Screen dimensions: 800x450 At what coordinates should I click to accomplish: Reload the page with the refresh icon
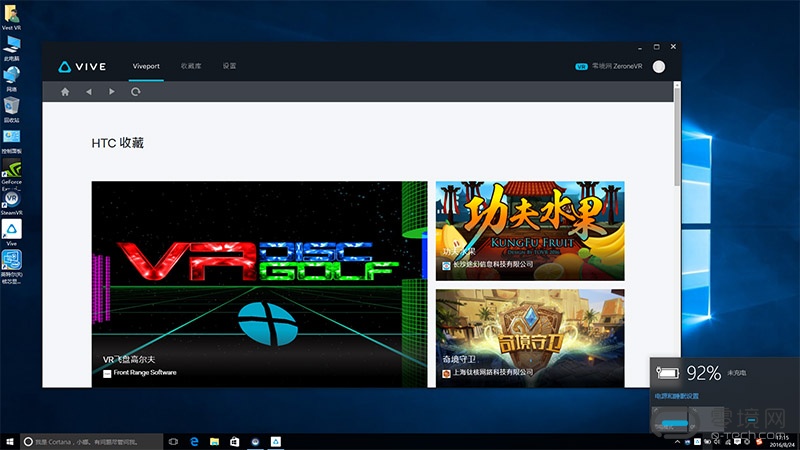click(x=136, y=92)
